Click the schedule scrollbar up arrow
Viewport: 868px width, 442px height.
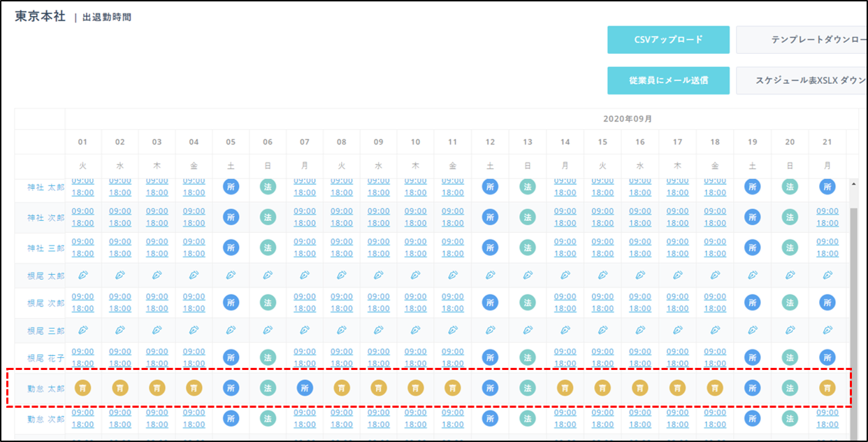coord(853,184)
